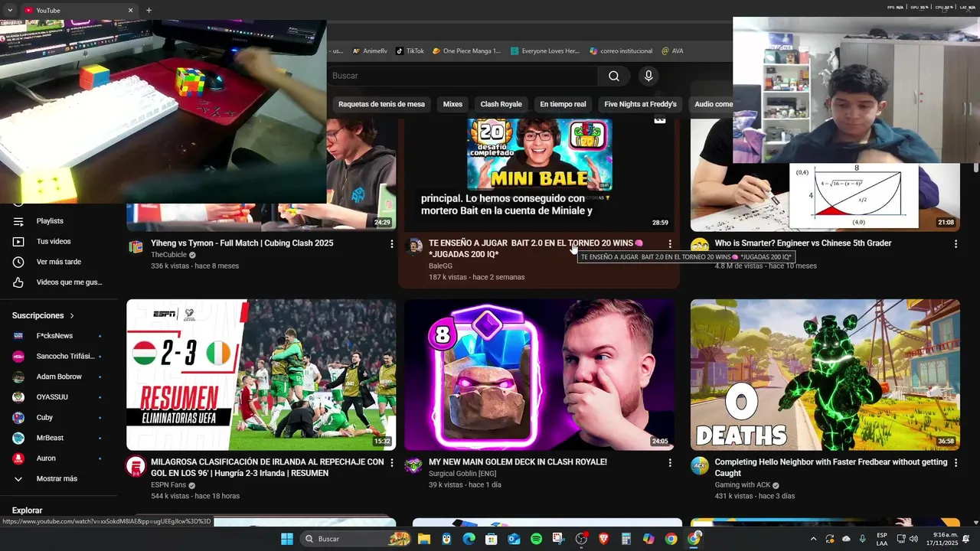Click the YouTube search magnifier button

(614, 76)
